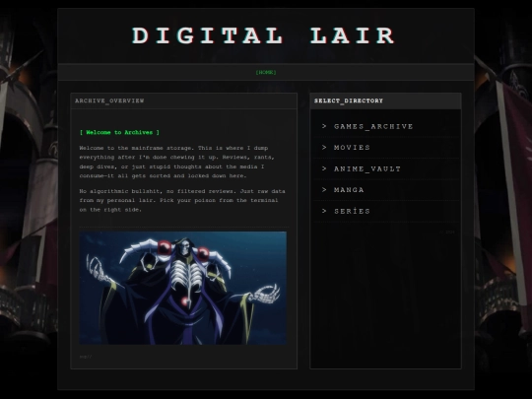
Task: Click the arrow before GAMES_ARCHIVE
Action: pos(324,126)
